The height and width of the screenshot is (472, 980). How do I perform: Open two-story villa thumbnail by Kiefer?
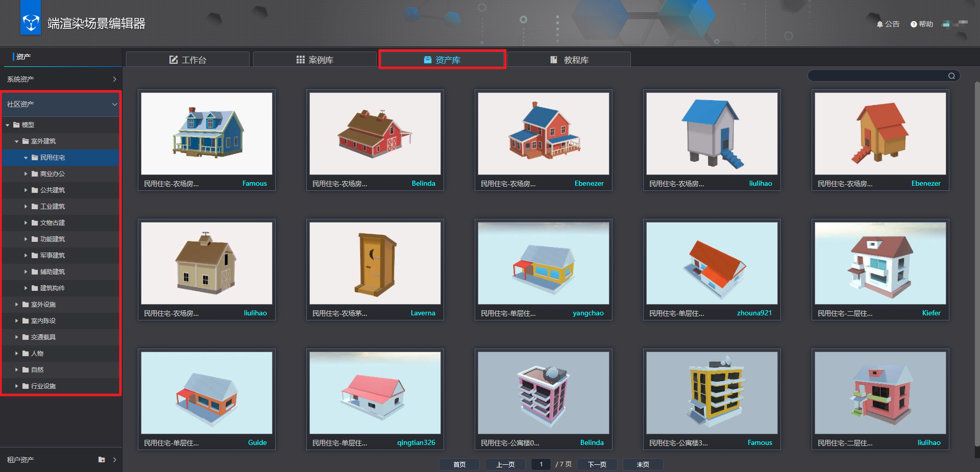(880, 263)
